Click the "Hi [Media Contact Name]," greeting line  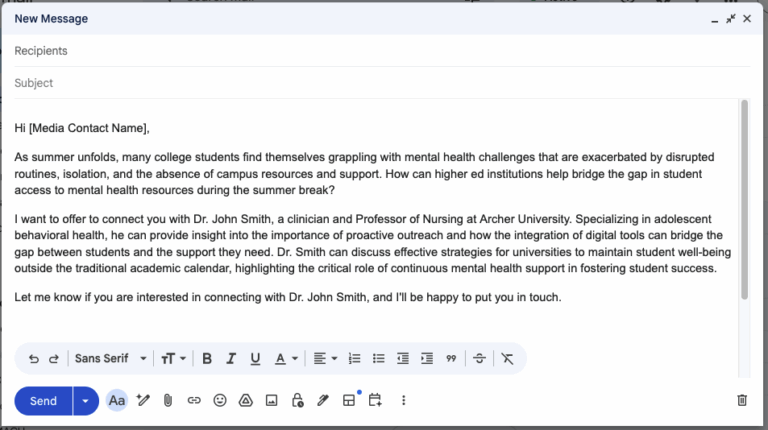(82, 128)
